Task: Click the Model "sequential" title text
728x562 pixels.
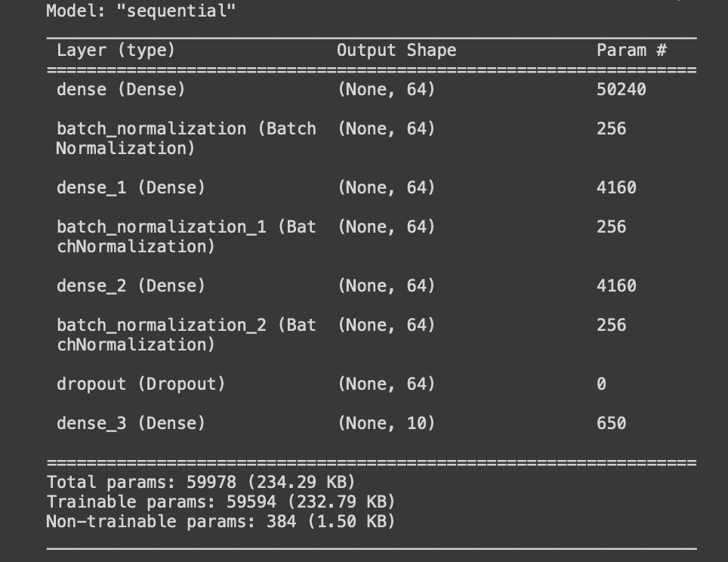Action: pyautogui.click(x=140, y=11)
